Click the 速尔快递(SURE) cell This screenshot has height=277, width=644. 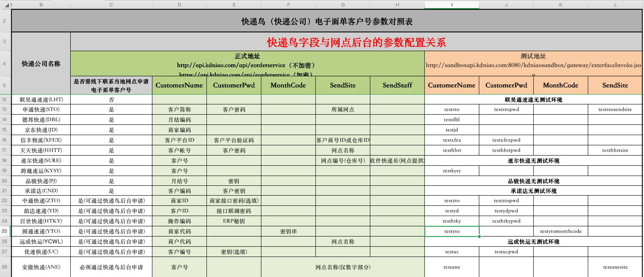41,161
